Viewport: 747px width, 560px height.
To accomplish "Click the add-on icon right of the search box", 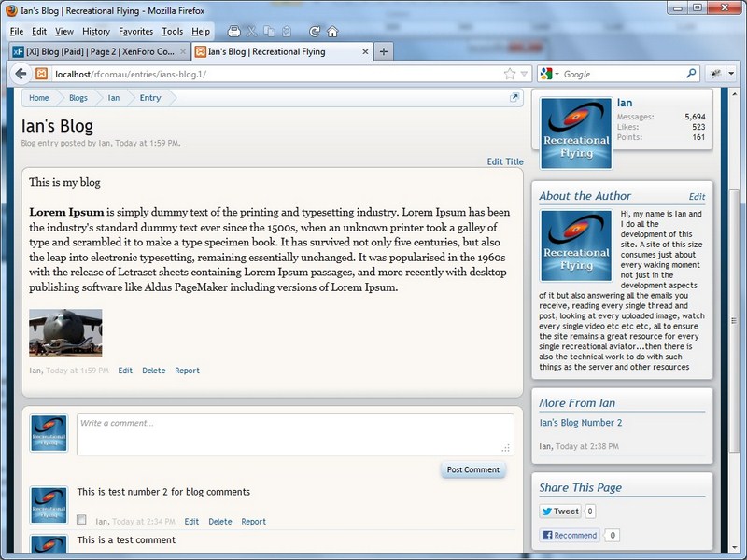I will [x=715, y=74].
